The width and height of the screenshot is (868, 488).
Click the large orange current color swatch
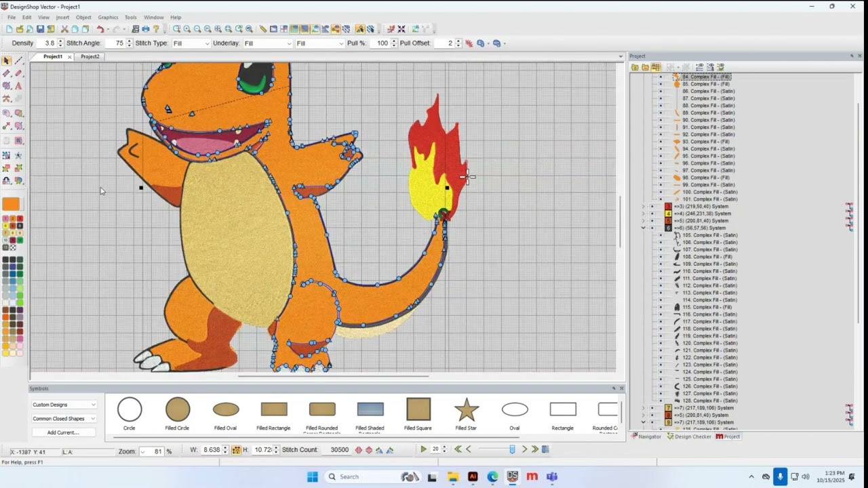pos(11,205)
